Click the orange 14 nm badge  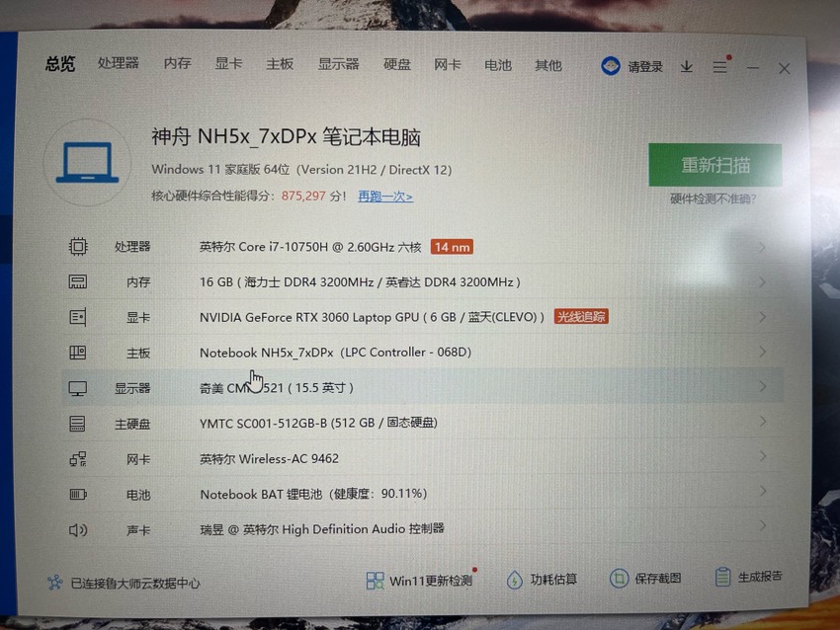tap(452, 247)
